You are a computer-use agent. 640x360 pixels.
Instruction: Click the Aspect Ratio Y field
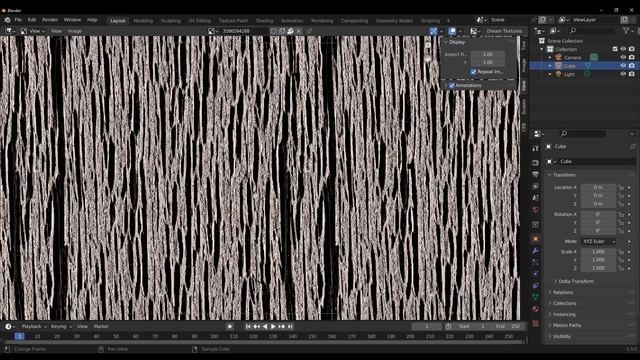488,62
